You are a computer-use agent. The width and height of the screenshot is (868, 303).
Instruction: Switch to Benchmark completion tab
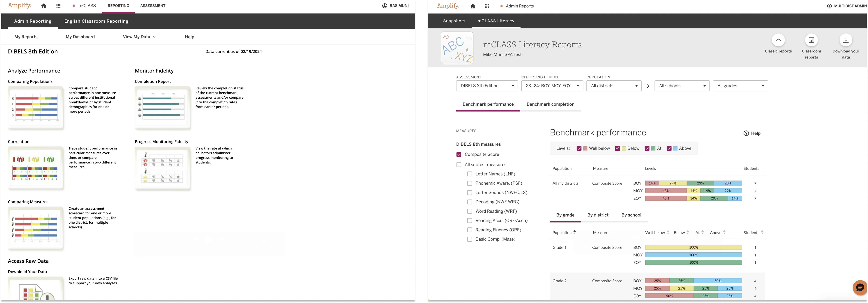pyautogui.click(x=550, y=104)
